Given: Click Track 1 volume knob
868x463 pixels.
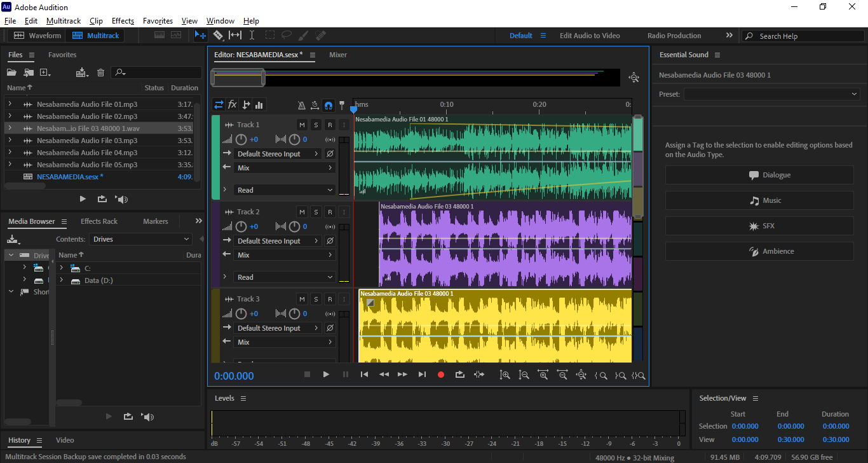Looking at the screenshot, I should 241,139.
